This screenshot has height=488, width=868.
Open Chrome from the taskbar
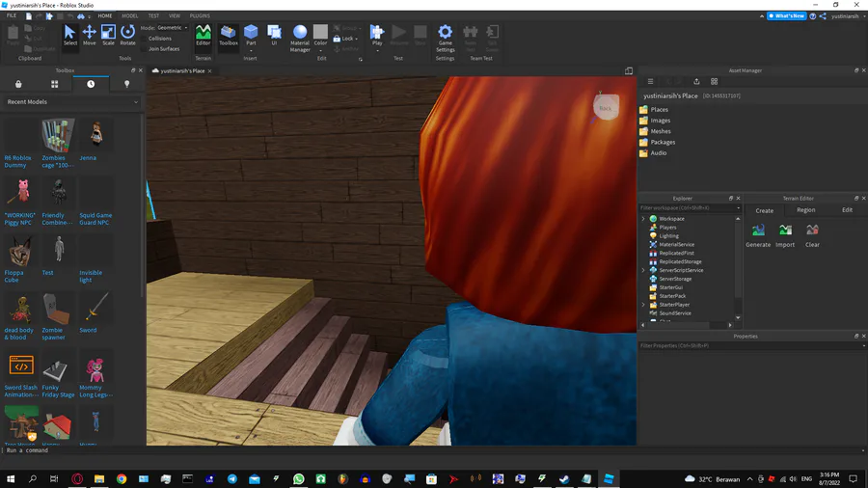tap(122, 479)
